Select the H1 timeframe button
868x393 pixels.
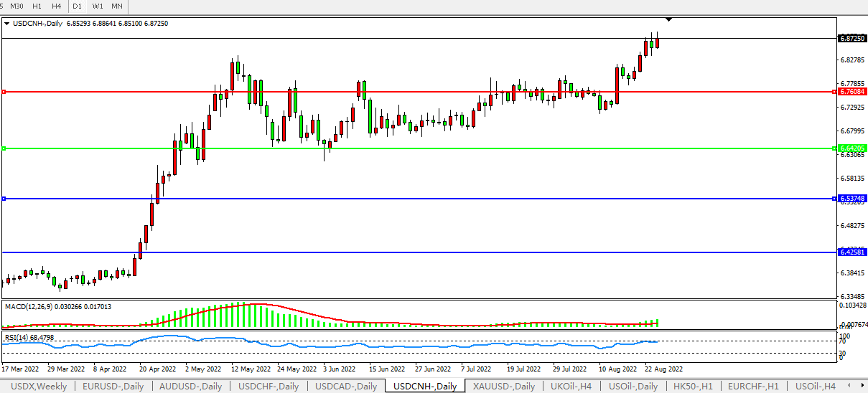coord(37,6)
